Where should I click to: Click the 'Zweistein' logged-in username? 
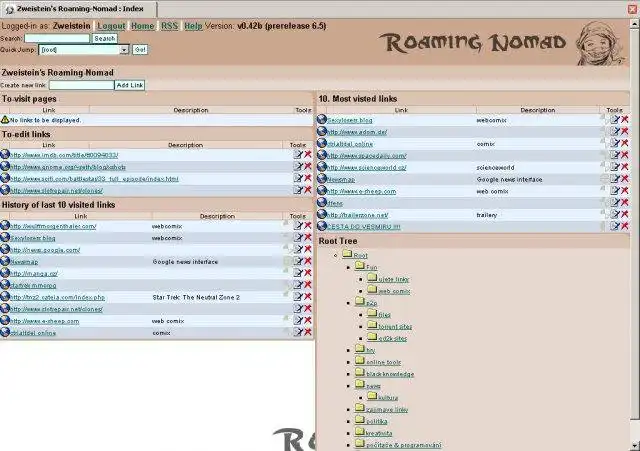click(x=71, y=26)
